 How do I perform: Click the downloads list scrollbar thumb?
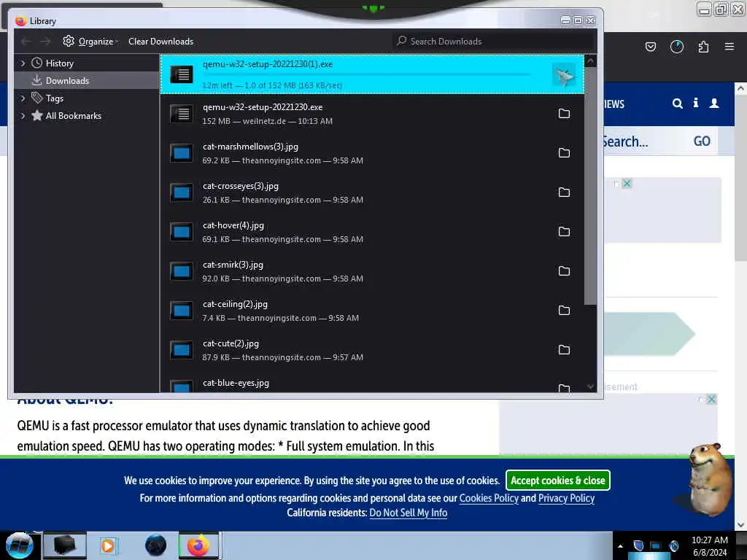(x=590, y=186)
